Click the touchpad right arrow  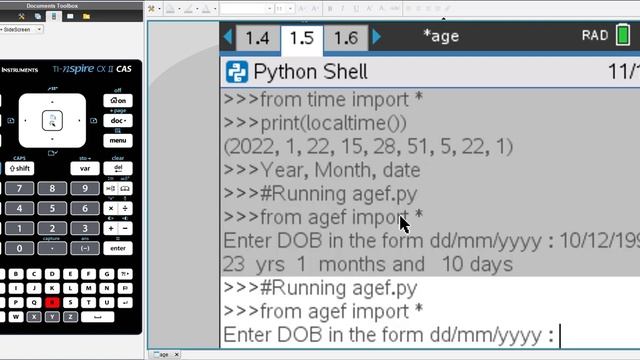[x=79, y=120]
